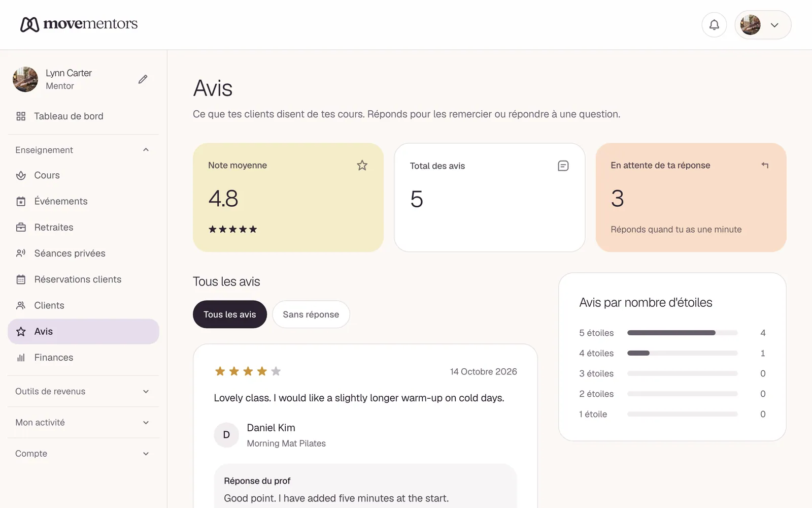
Task: Click the Finances bar chart icon
Action: [x=21, y=358]
